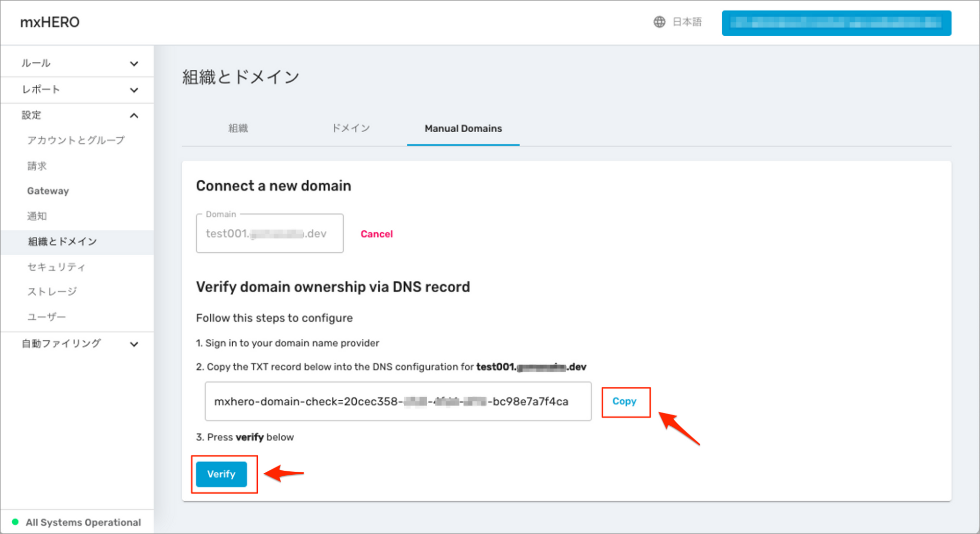Switch to the 組織 tab
Screen dimensions: 980x534
click(237, 128)
